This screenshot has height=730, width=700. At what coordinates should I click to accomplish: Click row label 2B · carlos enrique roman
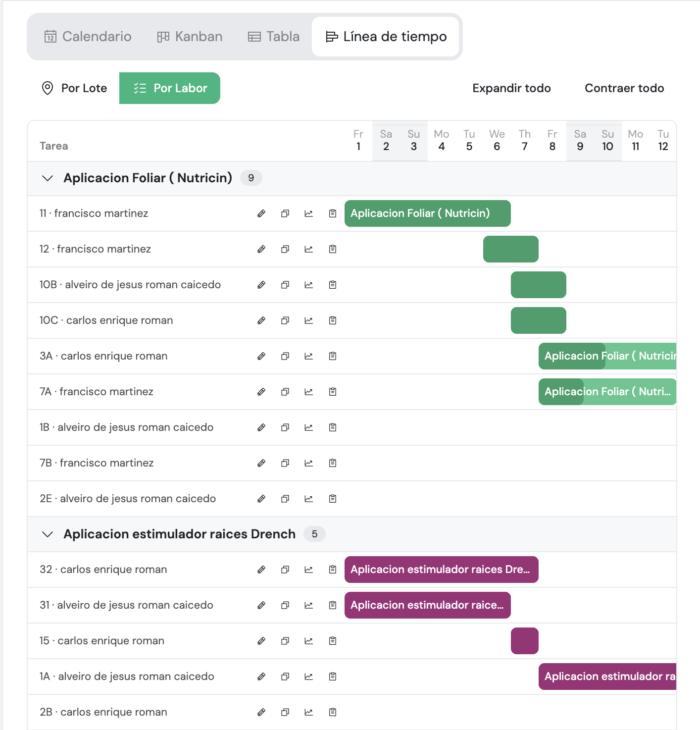point(103,712)
